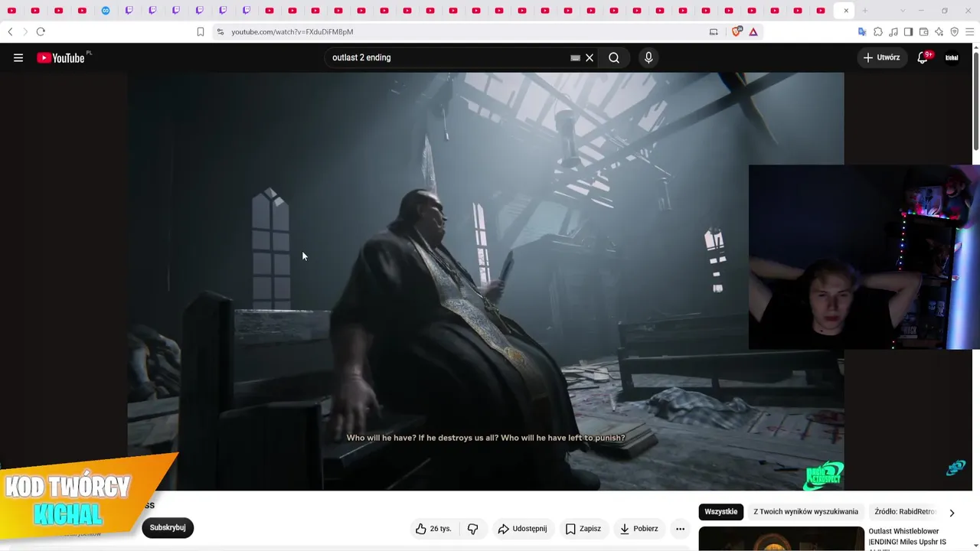Open the media playlist music note icon
Image resolution: width=980 pixels, height=551 pixels.
893,31
